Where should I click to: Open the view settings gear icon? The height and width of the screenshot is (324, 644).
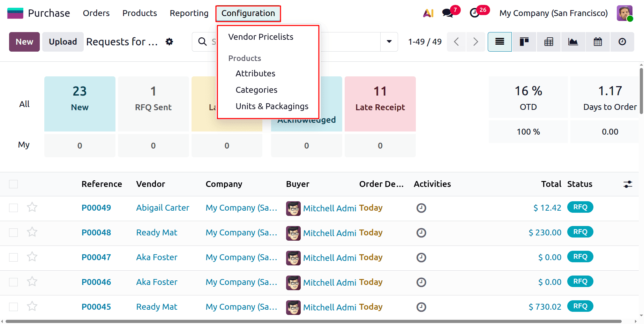tap(169, 42)
